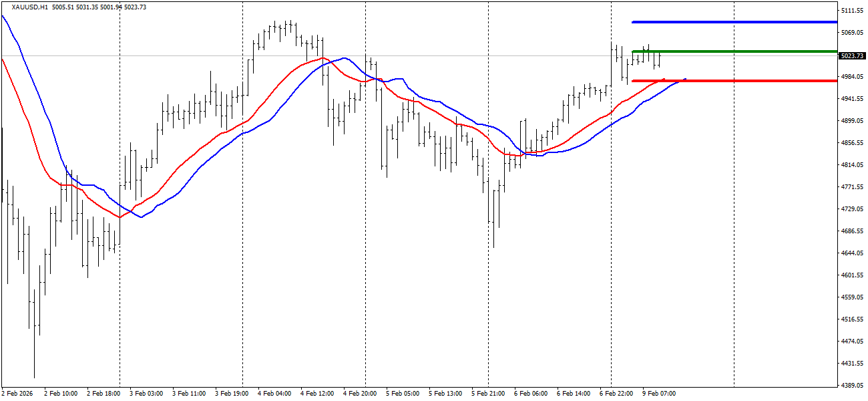Click the 4686.55 price axis label

pyautogui.click(x=853, y=231)
